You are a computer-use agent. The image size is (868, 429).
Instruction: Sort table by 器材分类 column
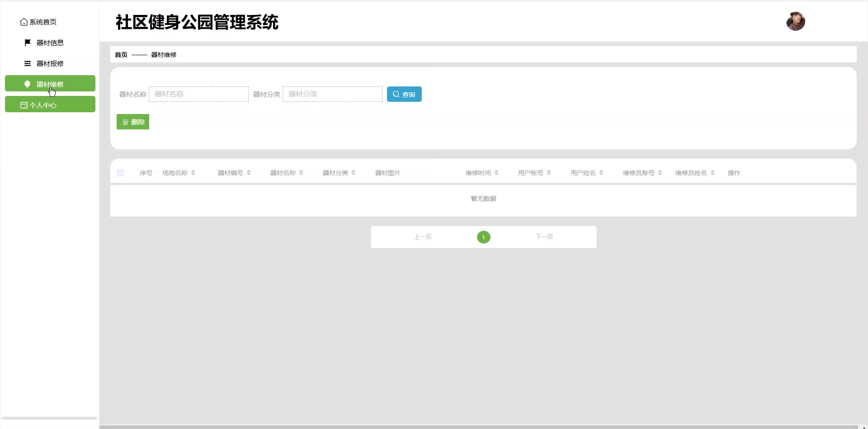tap(354, 173)
